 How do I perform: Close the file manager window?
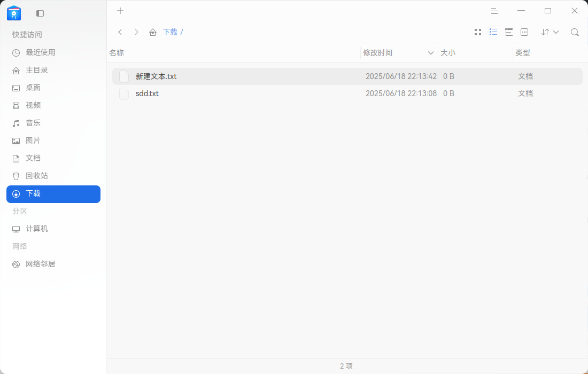(575, 11)
